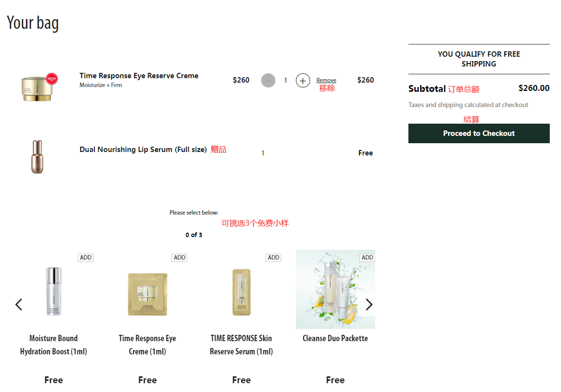
Task: Proceed to Checkout
Action: click(x=479, y=133)
